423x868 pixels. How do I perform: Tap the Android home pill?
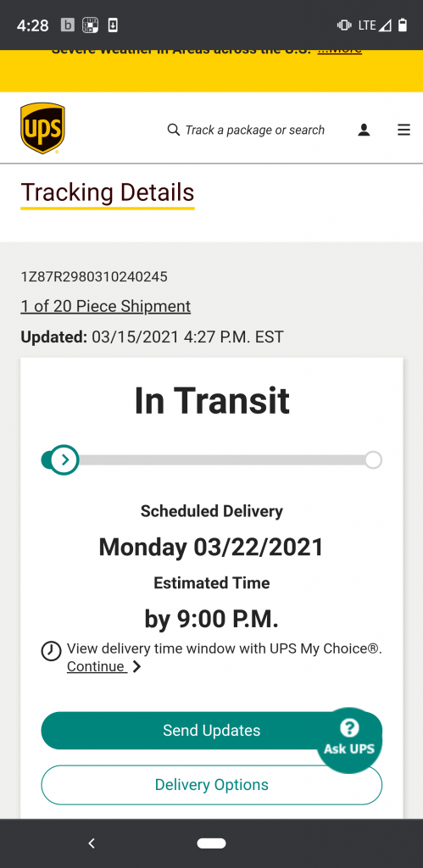(x=212, y=843)
